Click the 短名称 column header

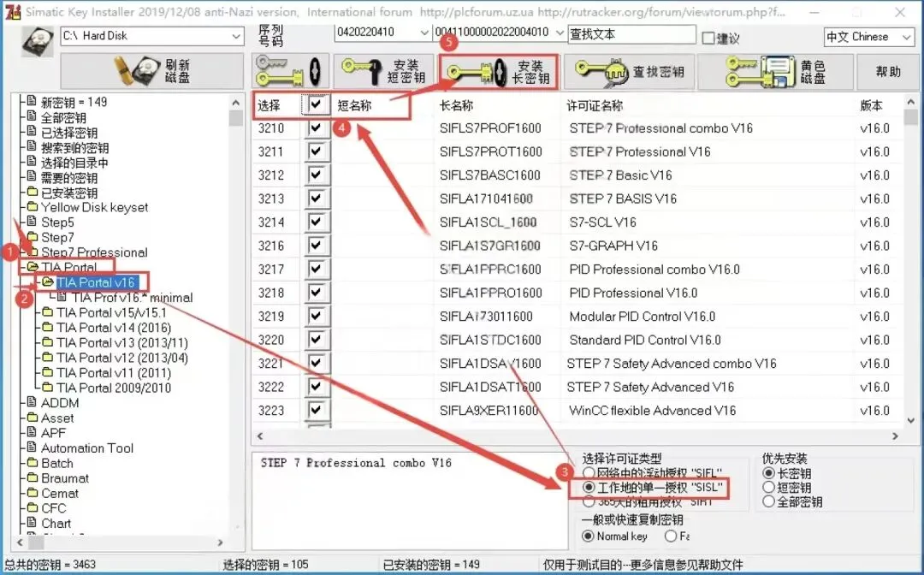355,106
